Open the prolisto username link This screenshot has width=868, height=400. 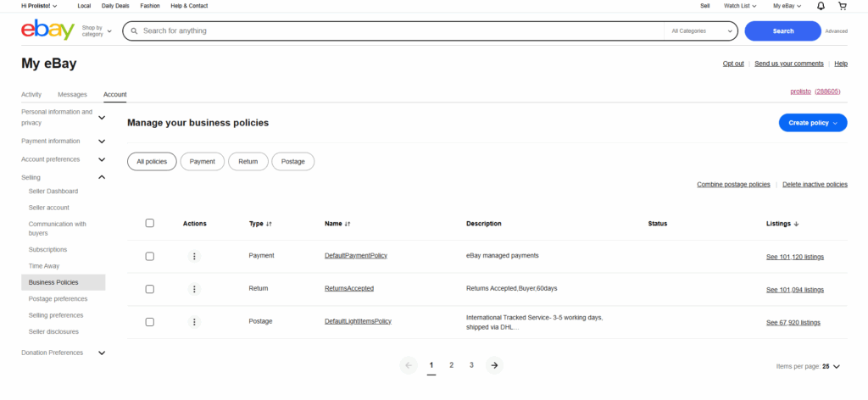tap(800, 92)
